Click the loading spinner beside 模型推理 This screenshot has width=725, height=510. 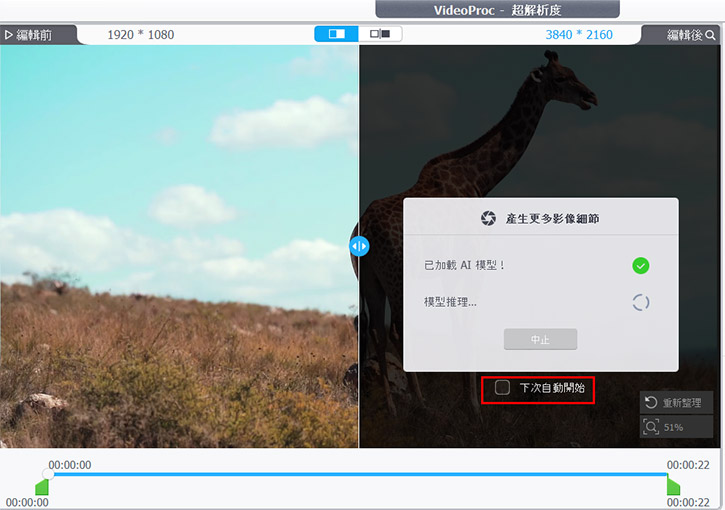(x=641, y=302)
